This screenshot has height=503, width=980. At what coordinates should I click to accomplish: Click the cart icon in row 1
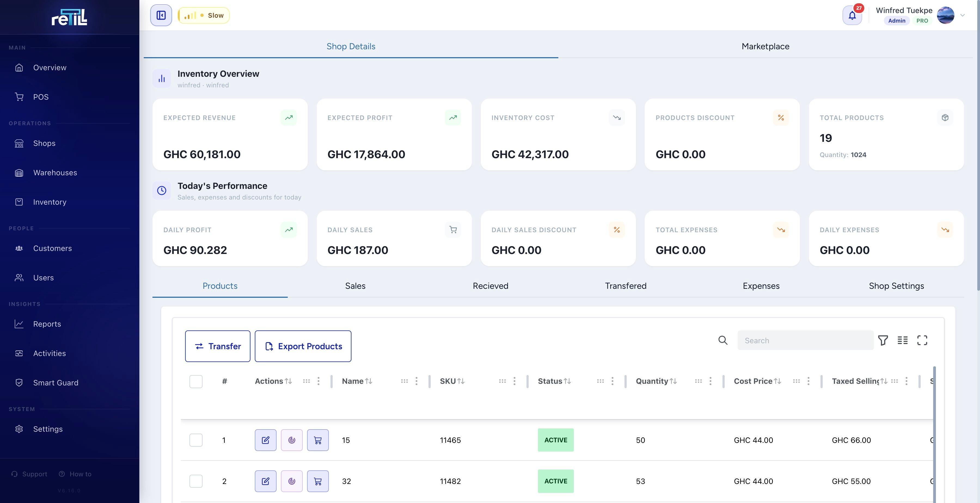tap(318, 440)
